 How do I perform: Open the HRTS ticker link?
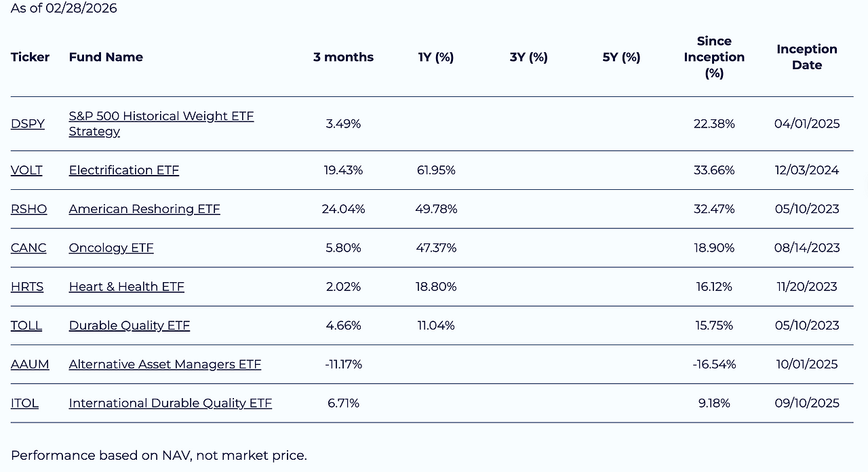tap(27, 287)
